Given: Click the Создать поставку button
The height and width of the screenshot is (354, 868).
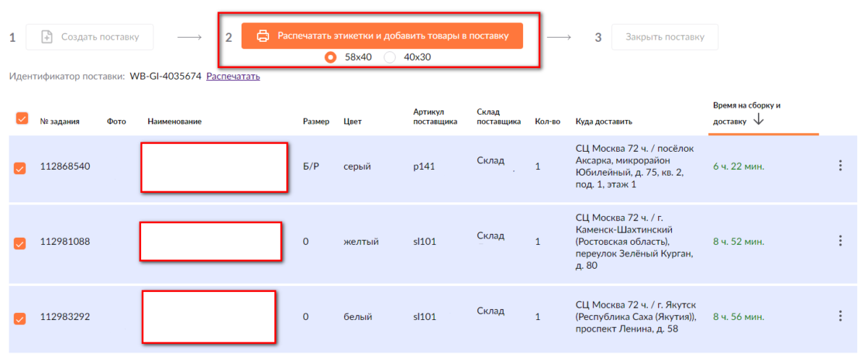Looking at the screenshot, I should (90, 37).
